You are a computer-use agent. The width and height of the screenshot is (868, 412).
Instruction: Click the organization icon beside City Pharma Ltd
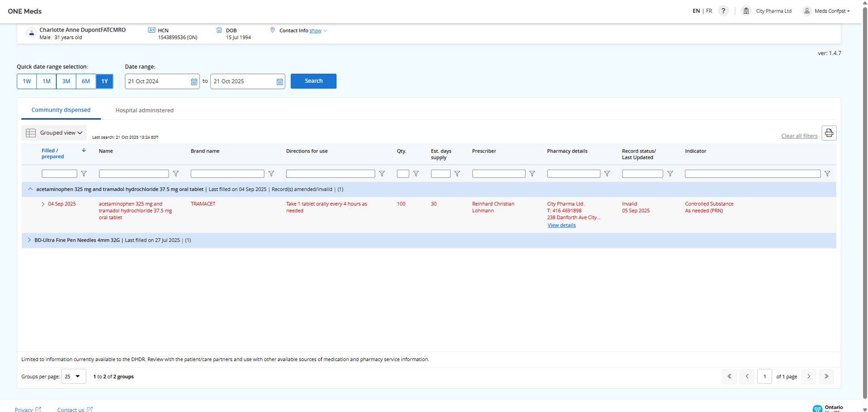[x=746, y=10]
